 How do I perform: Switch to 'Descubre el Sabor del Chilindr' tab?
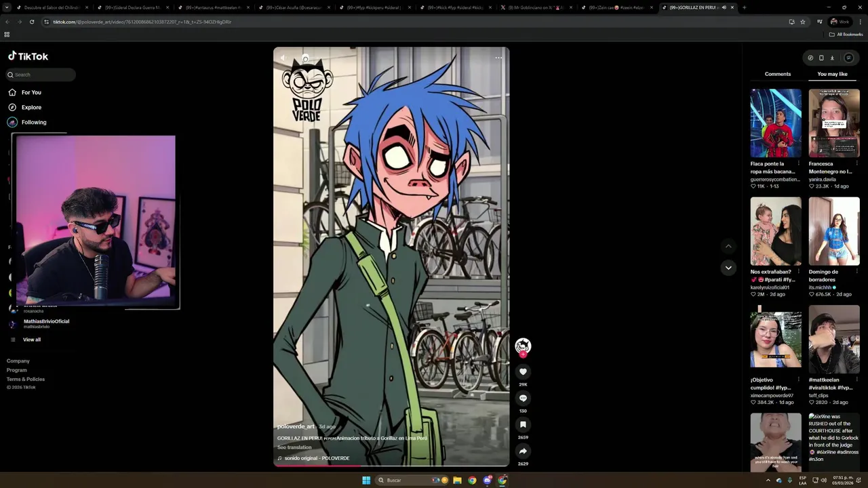click(51, 7)
